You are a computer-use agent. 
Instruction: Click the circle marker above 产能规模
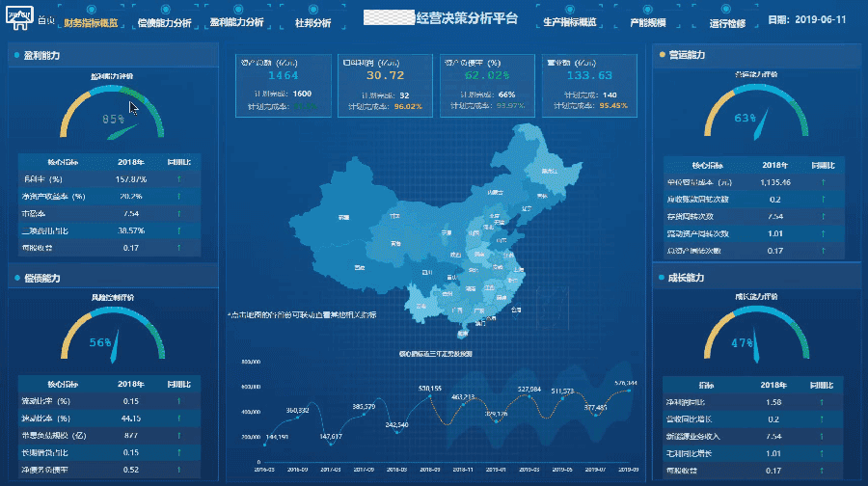(648, 10)
